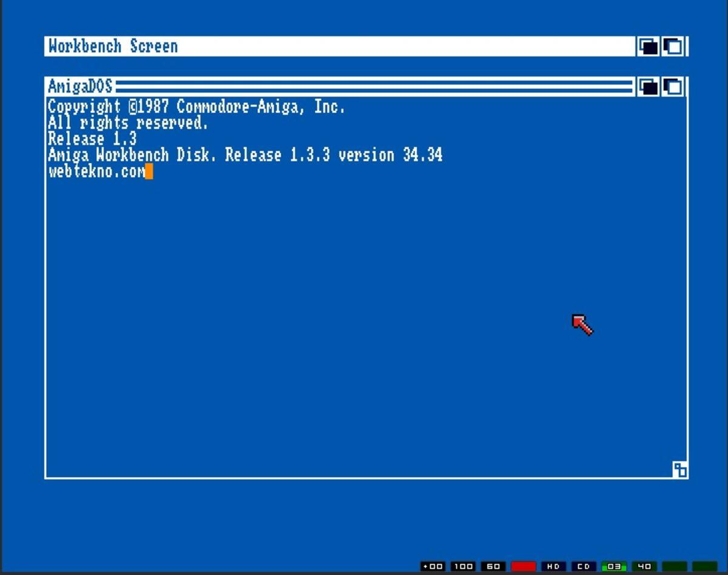Click the webtekno.com text in the console
Screen dimensions: 728x575
pos(96,172)
